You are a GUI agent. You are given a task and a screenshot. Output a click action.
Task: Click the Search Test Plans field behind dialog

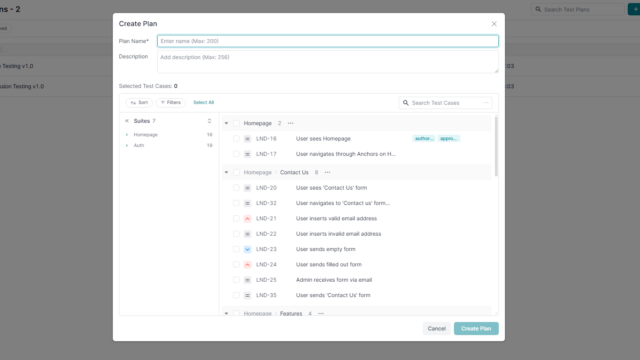578,9
